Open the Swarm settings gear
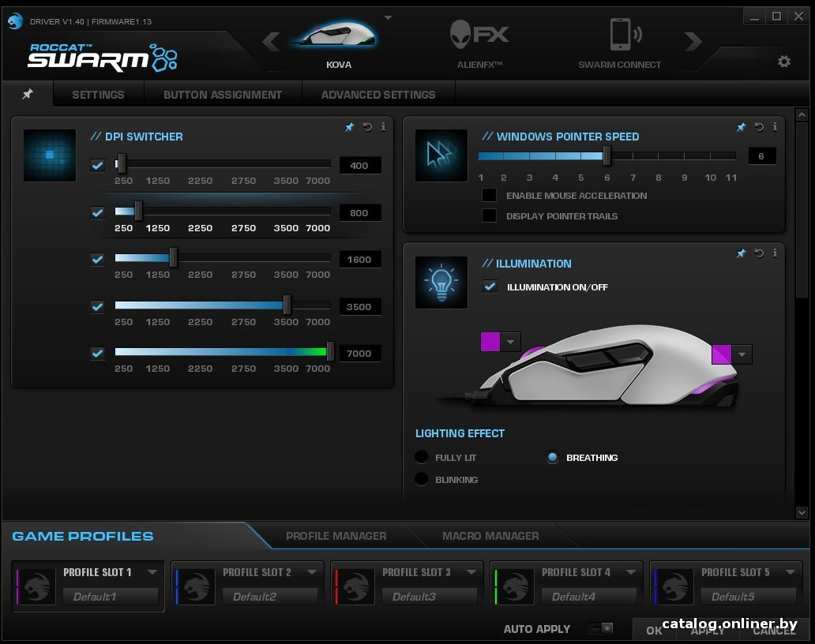 (x=784, y=62)
